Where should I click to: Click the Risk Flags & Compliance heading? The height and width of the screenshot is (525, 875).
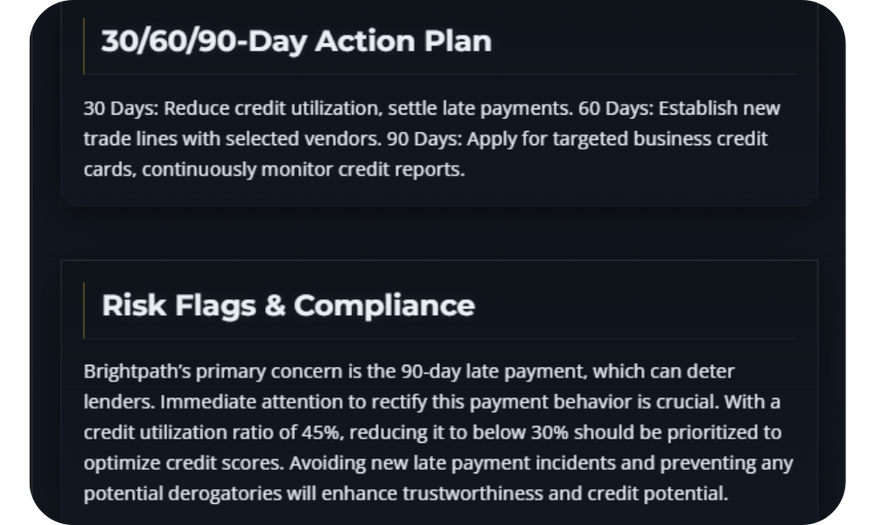pos(288,305)
